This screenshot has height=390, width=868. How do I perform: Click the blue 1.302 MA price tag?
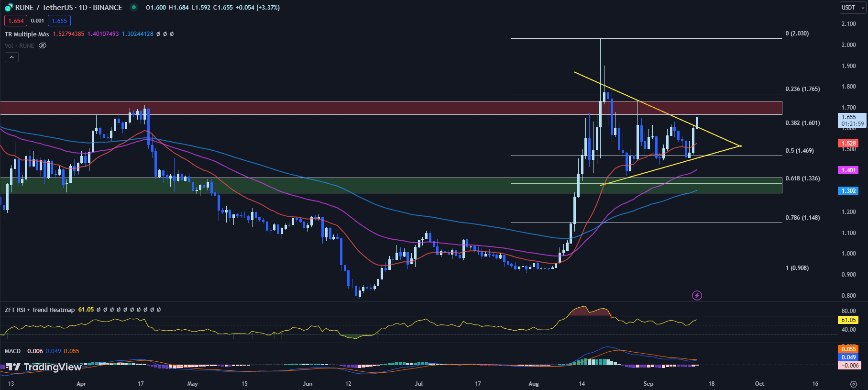848,191
